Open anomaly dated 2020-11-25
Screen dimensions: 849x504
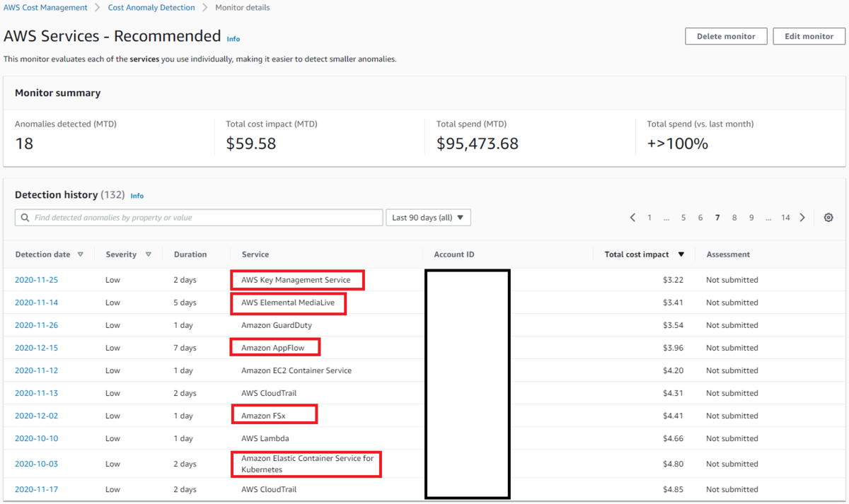[x=36, y=280]
